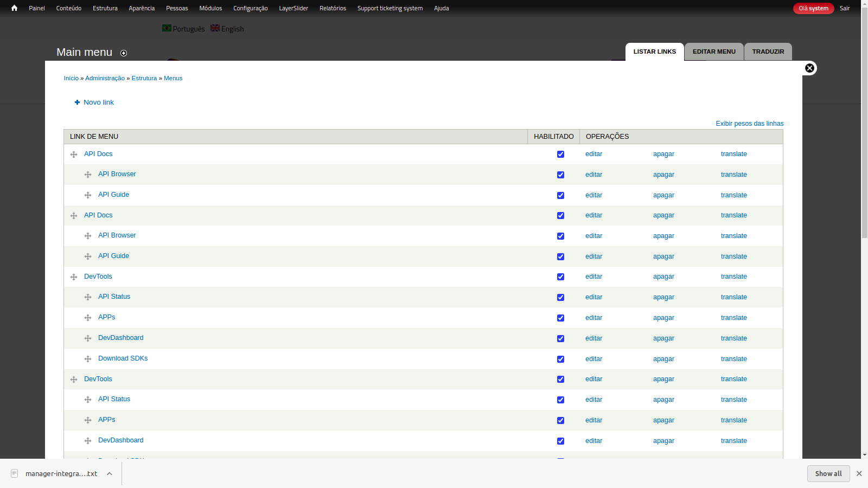Click the drag handle of the topmost API Docs row
The width and height of the screenshot is (868, 488).
pyautogui.click(x=74, y=155)
